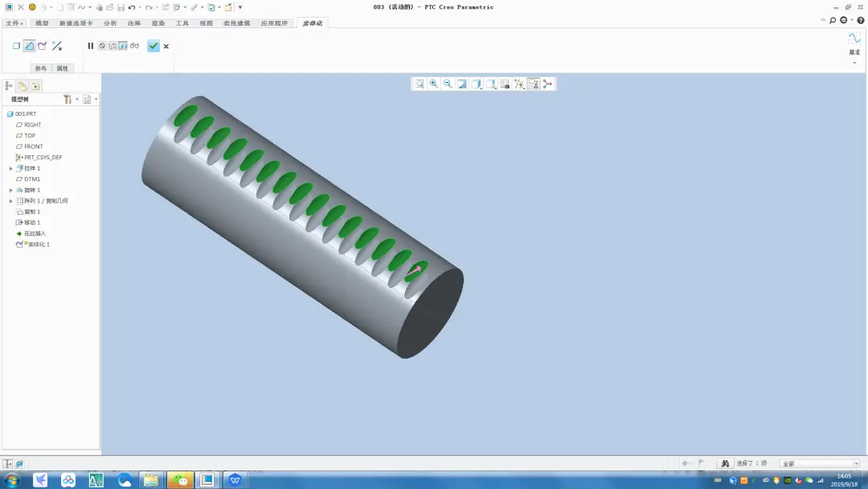Click the 属性 panel button

point(63,68)
